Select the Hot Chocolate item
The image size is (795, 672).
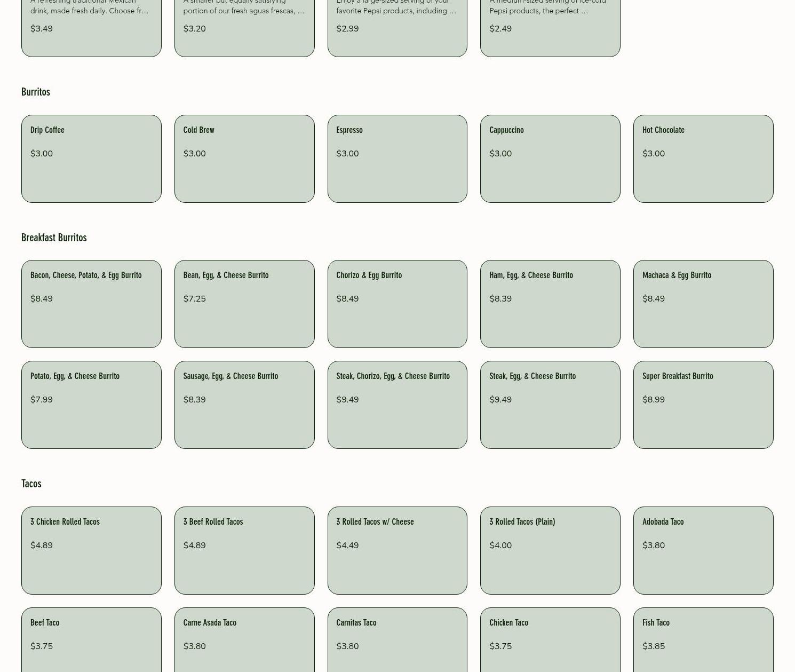[703, 159]
